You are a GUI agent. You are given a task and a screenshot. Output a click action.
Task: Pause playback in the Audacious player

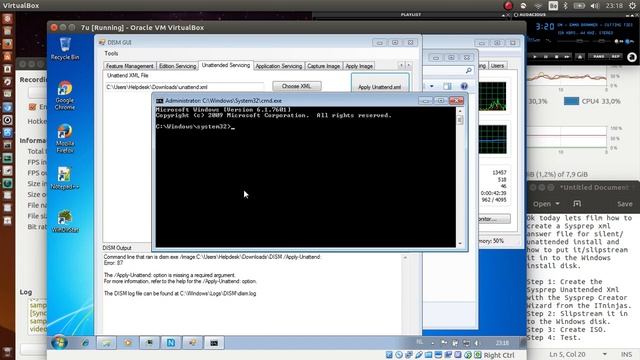[545, 57]
